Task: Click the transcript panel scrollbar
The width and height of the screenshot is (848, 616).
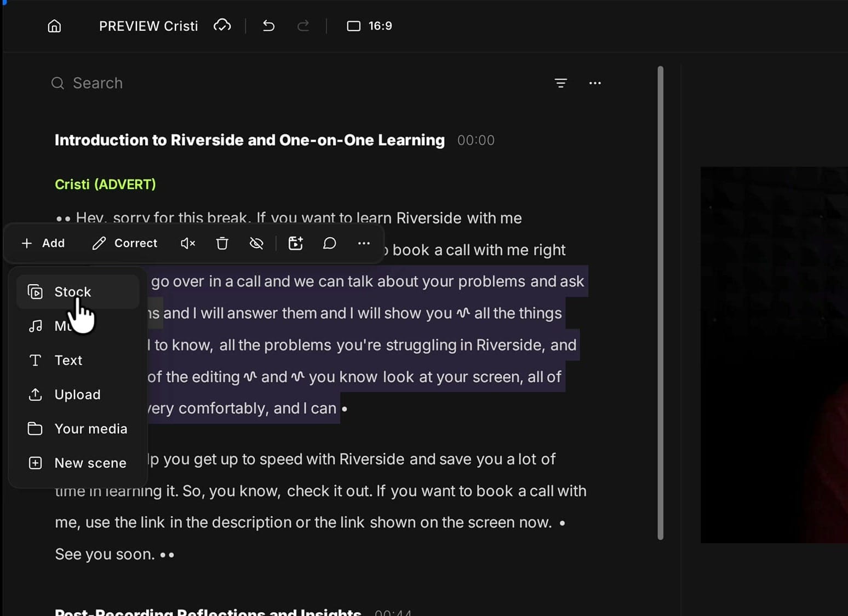Action: (661, 303)
